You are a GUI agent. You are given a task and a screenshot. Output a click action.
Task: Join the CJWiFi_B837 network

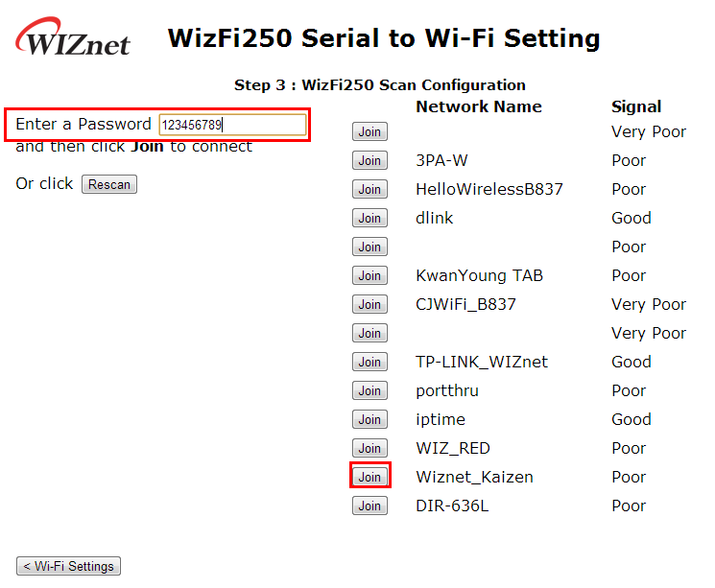369,304
